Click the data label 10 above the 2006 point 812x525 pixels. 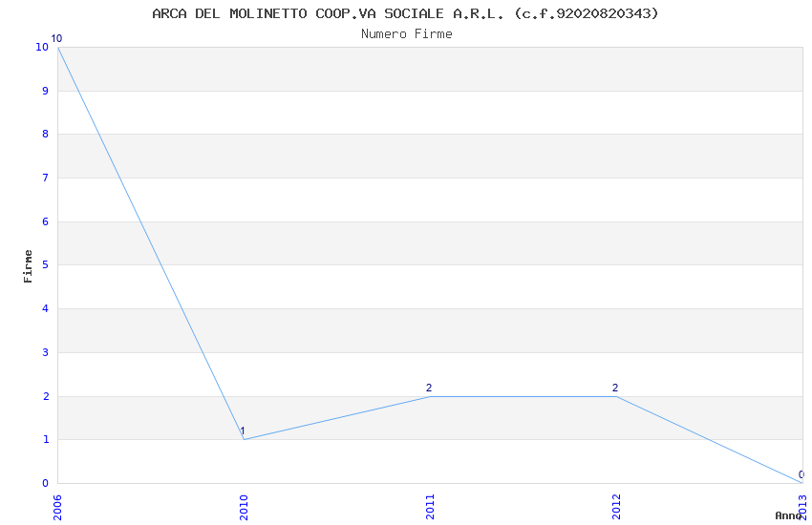coord(56,38)
